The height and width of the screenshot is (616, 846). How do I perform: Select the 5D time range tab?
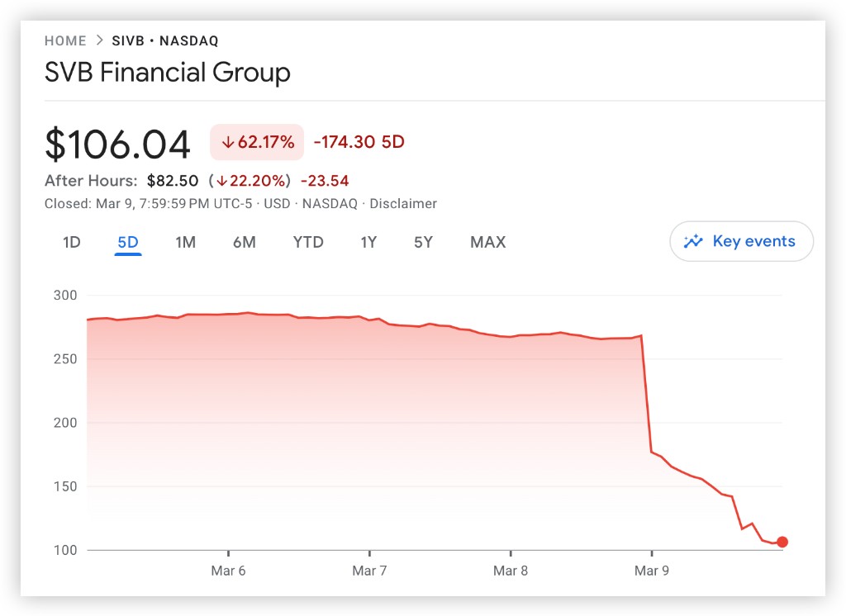(128, 243)
